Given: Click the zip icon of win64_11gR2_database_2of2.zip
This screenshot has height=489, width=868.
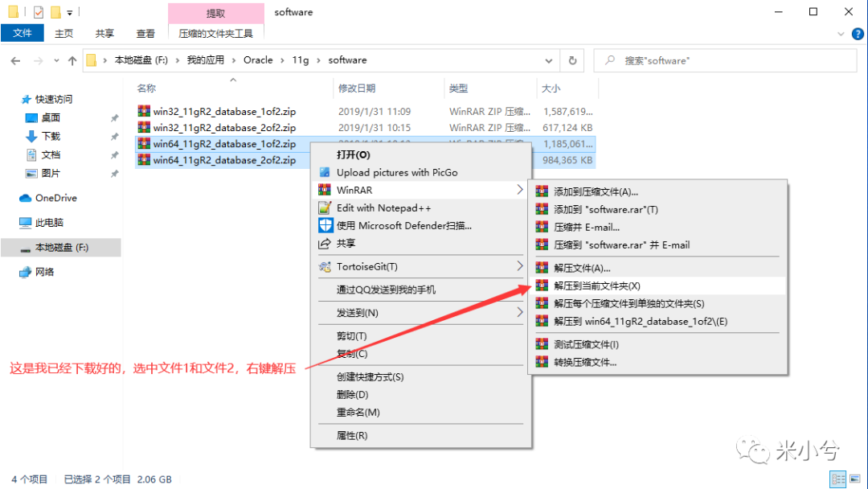Looking at the screenshot, I should click(144, 159).
